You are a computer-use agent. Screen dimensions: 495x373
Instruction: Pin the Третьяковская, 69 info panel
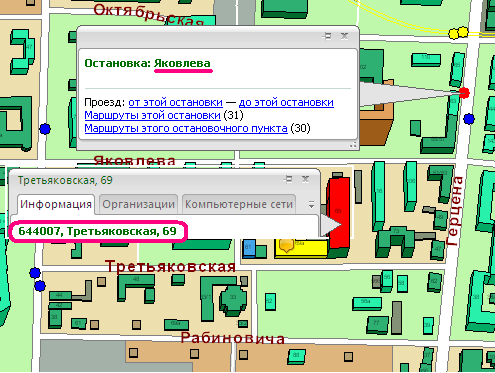coord(288,179)
